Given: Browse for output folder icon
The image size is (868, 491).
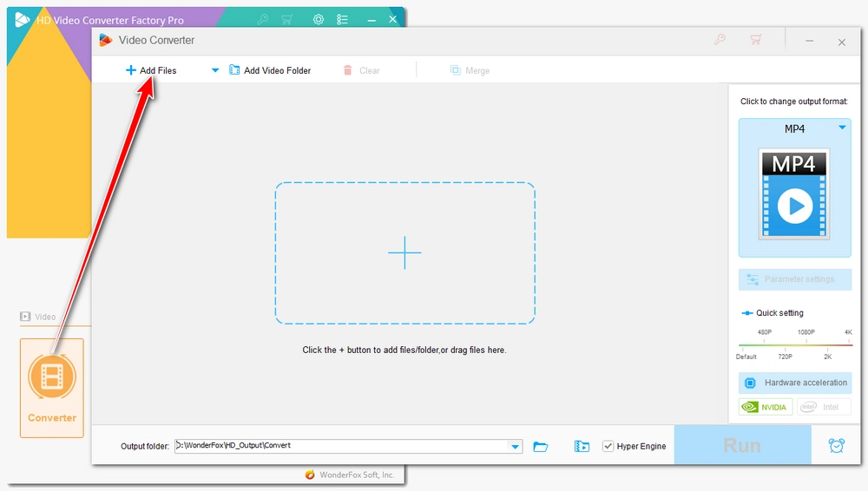Looking at the screenshot, I should point(540,446).
